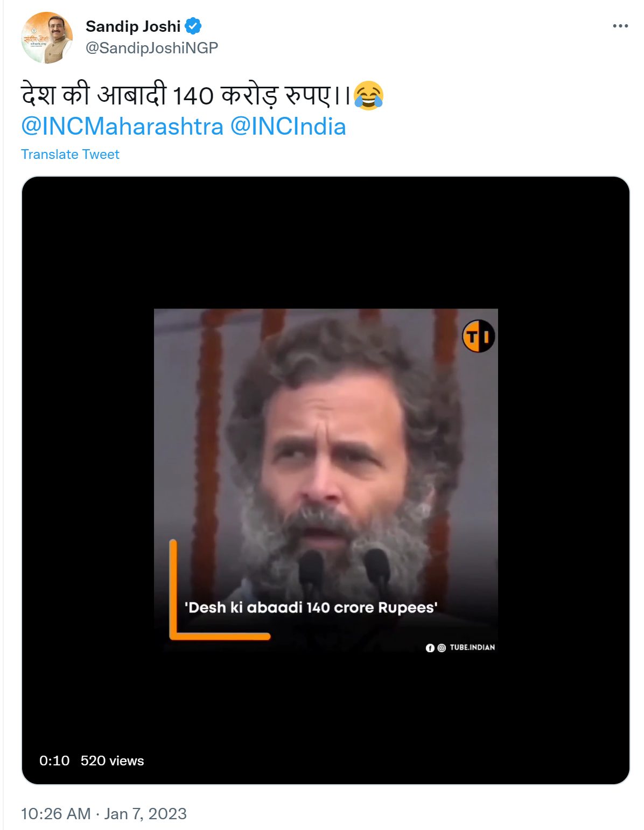Play the embedded video clip

(326, 480)
